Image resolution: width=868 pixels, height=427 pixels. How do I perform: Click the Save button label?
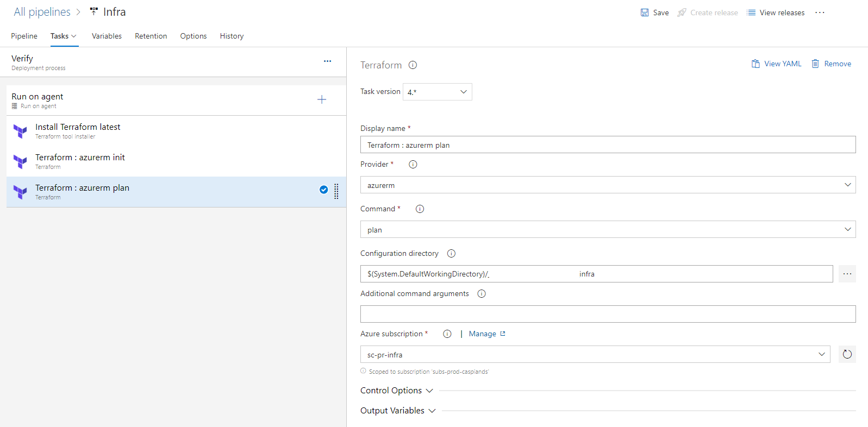coord(661,12)
